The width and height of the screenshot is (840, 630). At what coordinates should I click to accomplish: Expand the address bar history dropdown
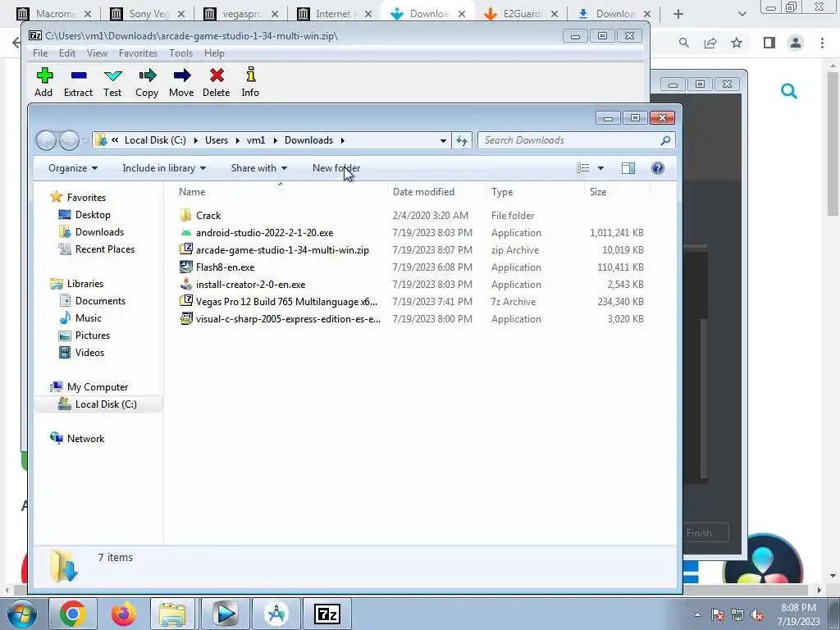tap(443, 140)
